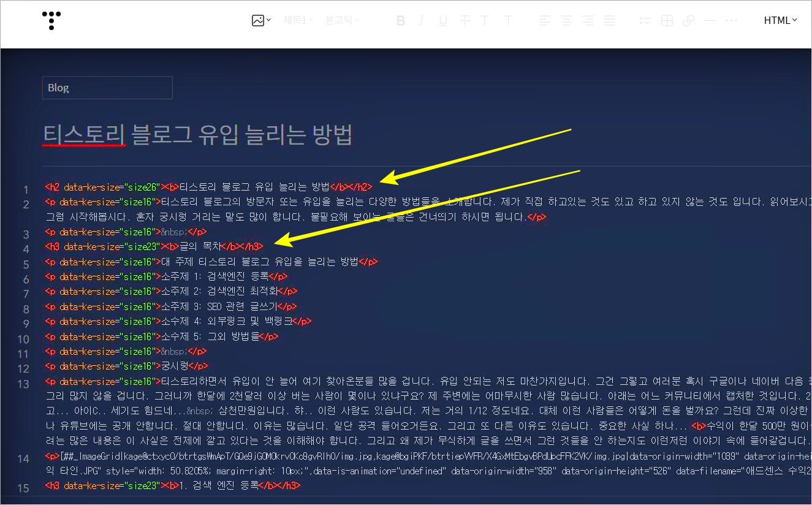Expand the image insert options chevron
The image size is (812, 505).
(267, 20)
